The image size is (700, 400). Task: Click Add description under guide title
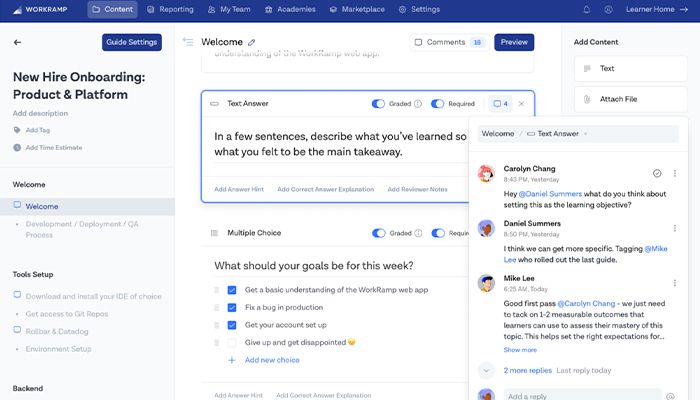[x=40, y=113]
